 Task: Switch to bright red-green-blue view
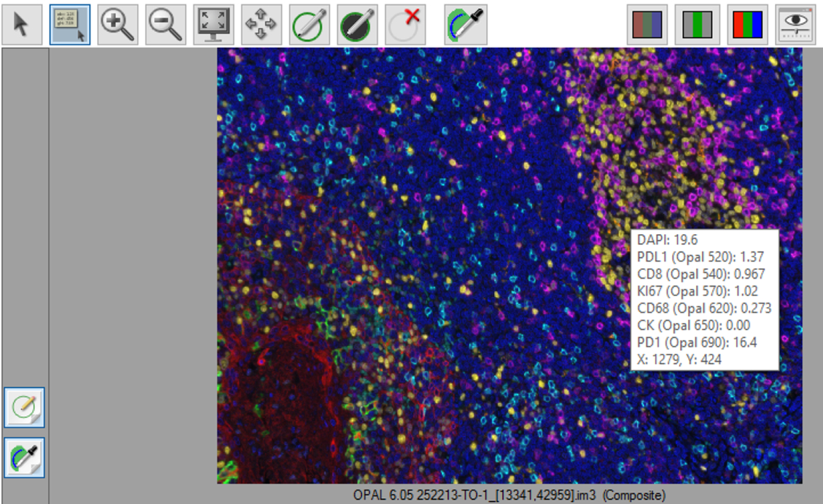coord(747,25)
